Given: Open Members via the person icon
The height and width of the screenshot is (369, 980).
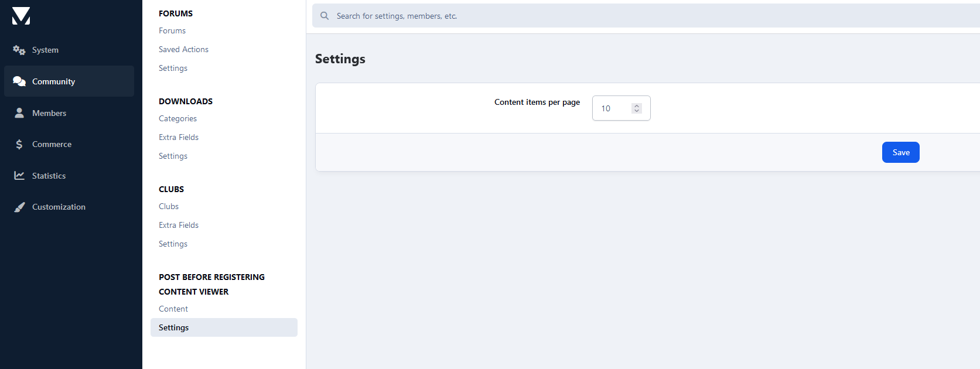Looking at the screenshot, I should [x=19, y=113].
